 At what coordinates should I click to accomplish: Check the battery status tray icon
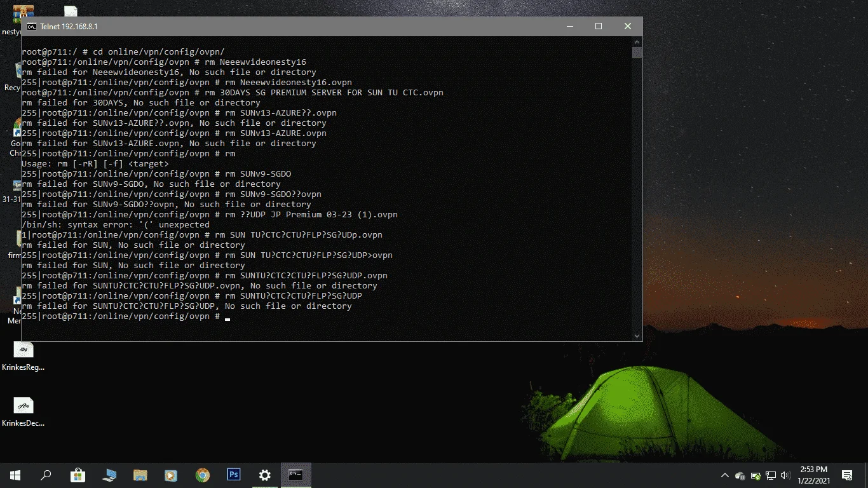coord(756,475)
